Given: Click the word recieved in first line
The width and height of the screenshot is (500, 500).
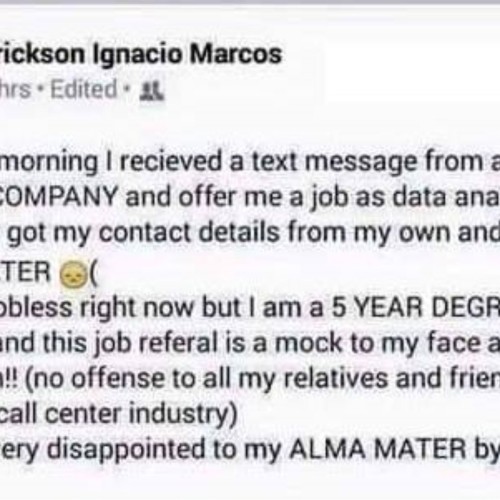Looking at the screenshot, I should pyautogui.click(x=170, y=162).
